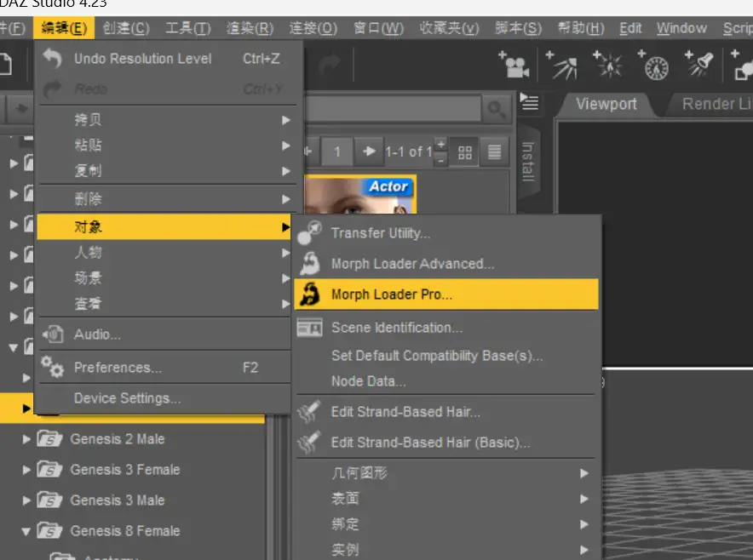Click the Actor thumbnail
This screenshot has width=753, height=560.
click(x=360, y=194)
